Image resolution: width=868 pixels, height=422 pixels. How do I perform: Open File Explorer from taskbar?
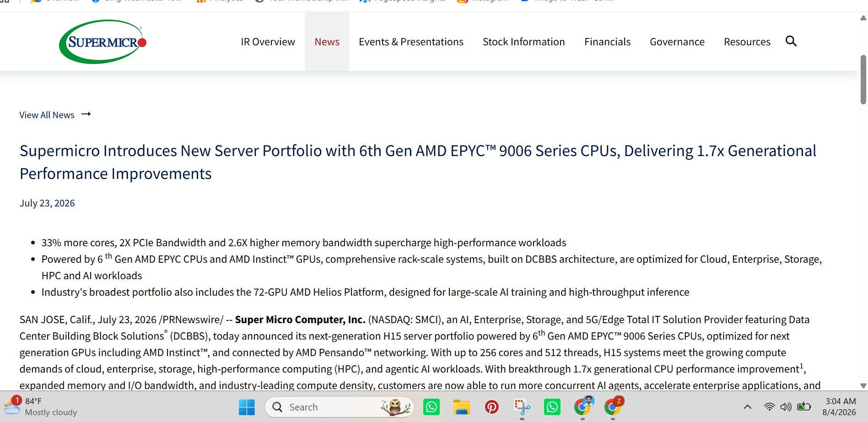tap(461, 407)
